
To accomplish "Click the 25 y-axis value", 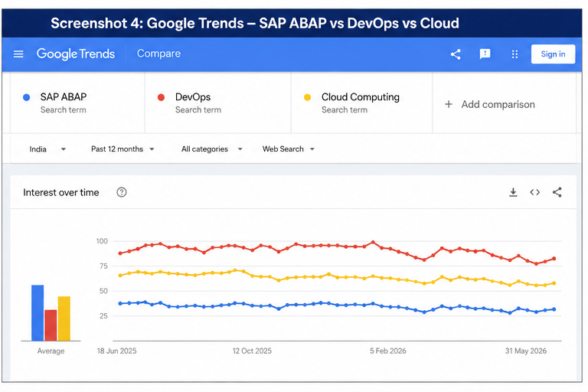I will (x=103, y=316).
